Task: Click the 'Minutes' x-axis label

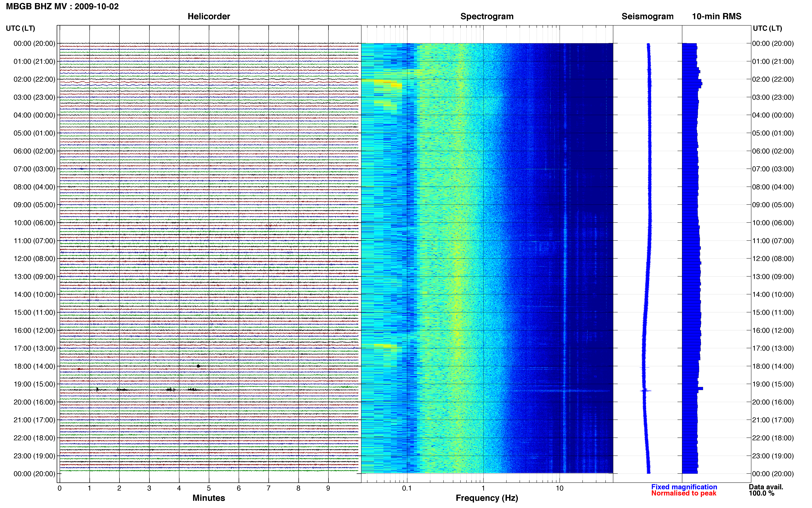Action: pos(208,498)
